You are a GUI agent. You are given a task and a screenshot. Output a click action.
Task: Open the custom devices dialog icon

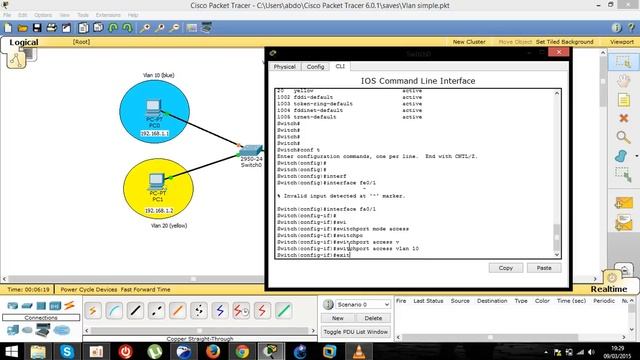207,28
